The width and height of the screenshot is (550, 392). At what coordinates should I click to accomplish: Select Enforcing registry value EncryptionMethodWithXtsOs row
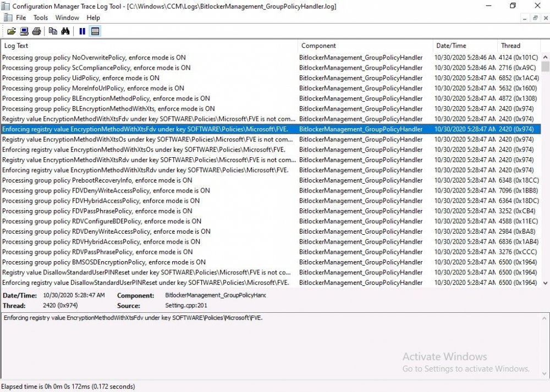pos(271,150)
